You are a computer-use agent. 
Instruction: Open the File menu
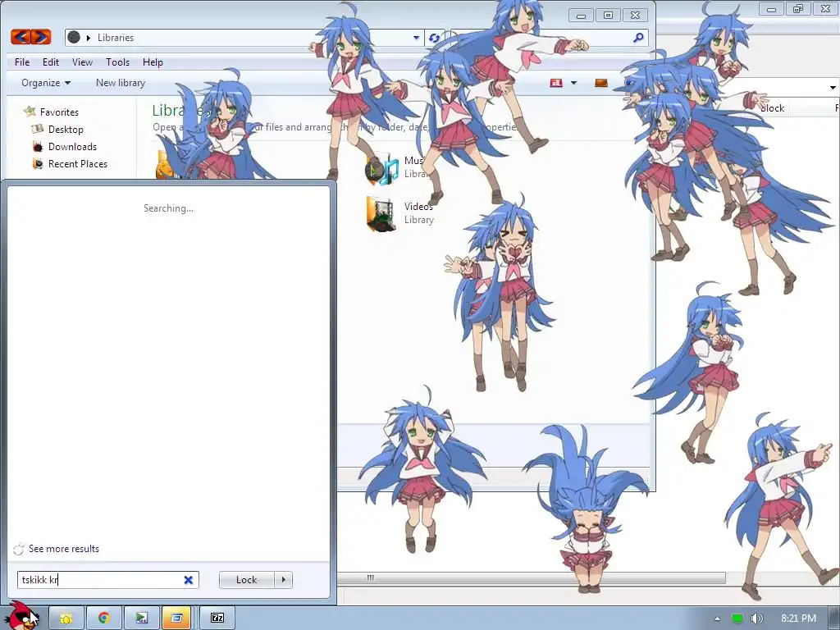[22, 62]
